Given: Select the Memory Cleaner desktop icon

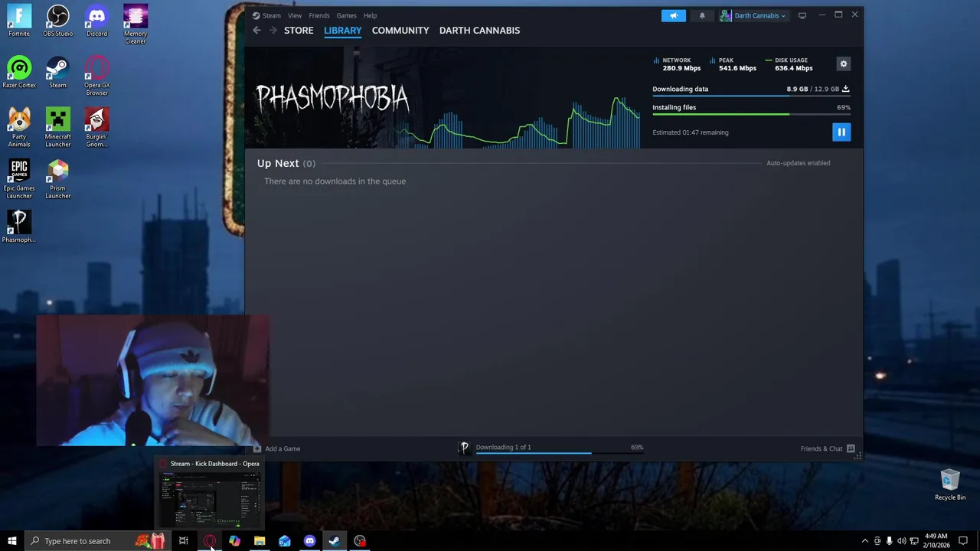Looking at the screenshot, I should [x=135, y=24].
